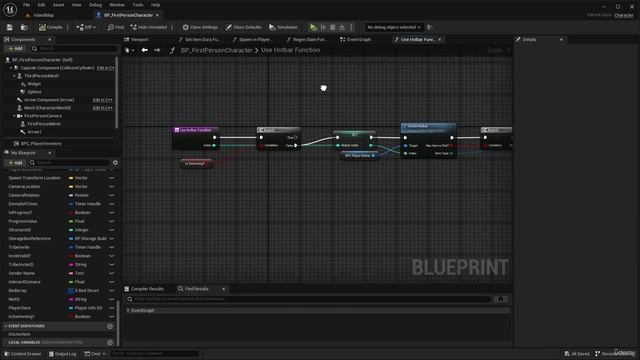Collapse the Event Dispatchers section

point(6,326)
